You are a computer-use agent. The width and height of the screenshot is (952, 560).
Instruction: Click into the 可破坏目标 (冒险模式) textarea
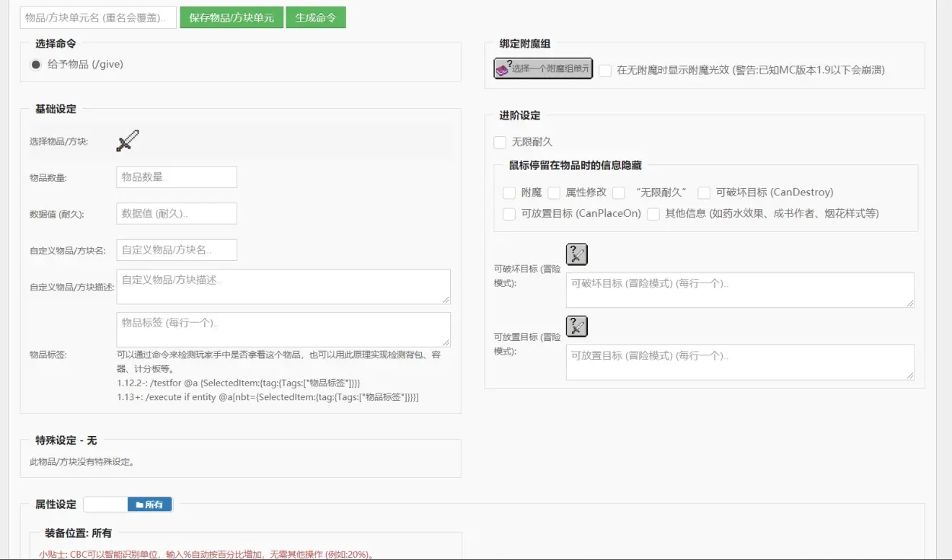[x=740, y=290]
